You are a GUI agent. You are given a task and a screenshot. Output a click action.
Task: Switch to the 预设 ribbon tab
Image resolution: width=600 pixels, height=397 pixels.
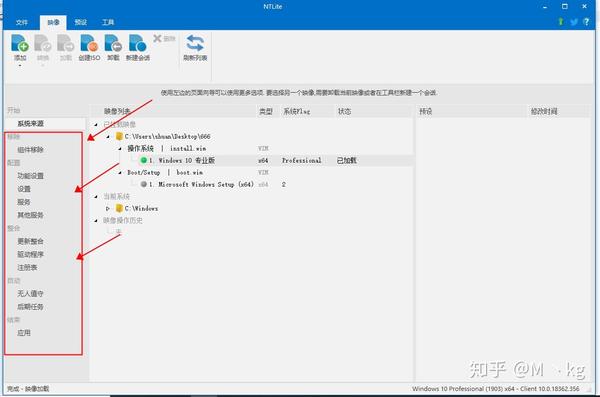81,22
